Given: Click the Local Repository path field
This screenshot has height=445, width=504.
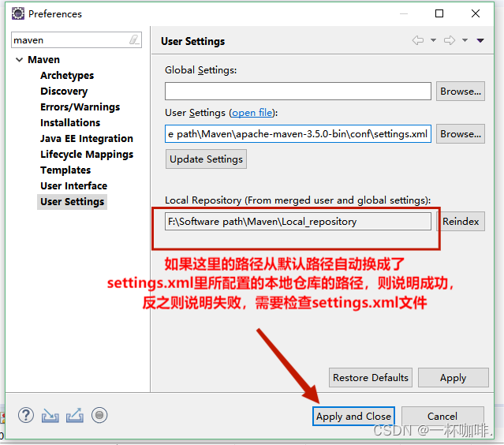Looking at the screenshot, I should [298, 221].
